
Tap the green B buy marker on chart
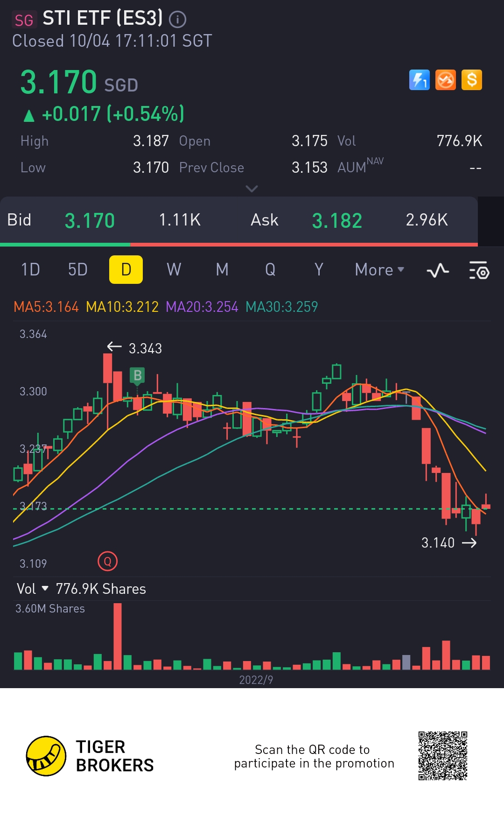pos(137,376)
